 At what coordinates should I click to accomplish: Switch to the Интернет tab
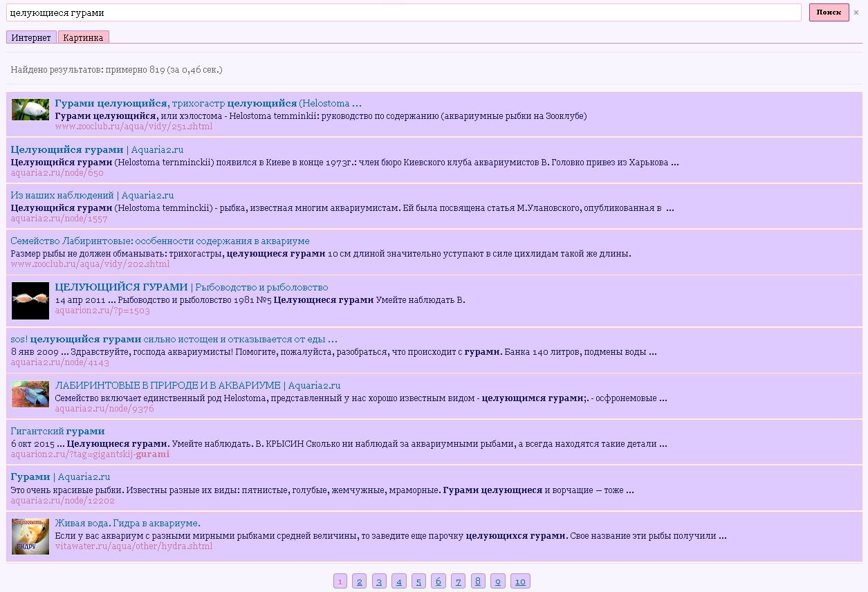(31, 37)
